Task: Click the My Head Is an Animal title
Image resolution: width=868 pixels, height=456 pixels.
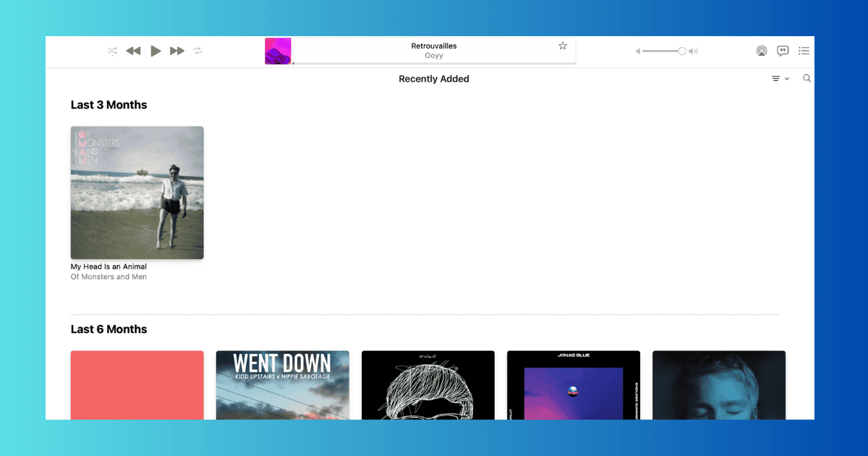Action: coord(109,267)
